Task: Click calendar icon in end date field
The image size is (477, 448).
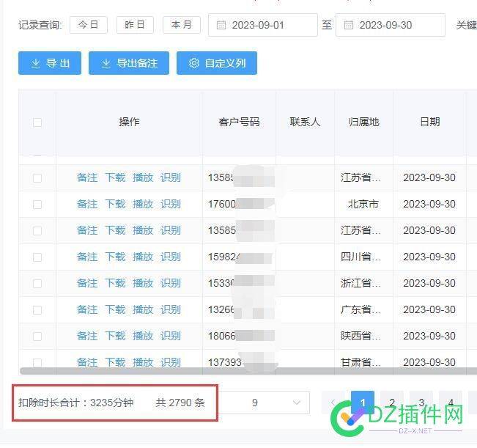Action: [349, 25]
